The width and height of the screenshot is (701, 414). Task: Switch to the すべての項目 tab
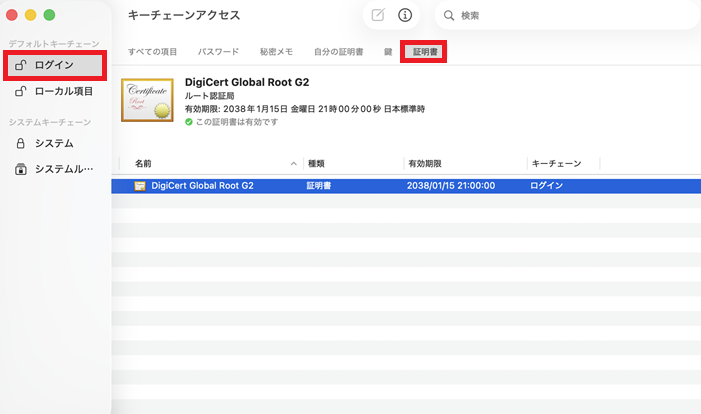tap(152, 50)
